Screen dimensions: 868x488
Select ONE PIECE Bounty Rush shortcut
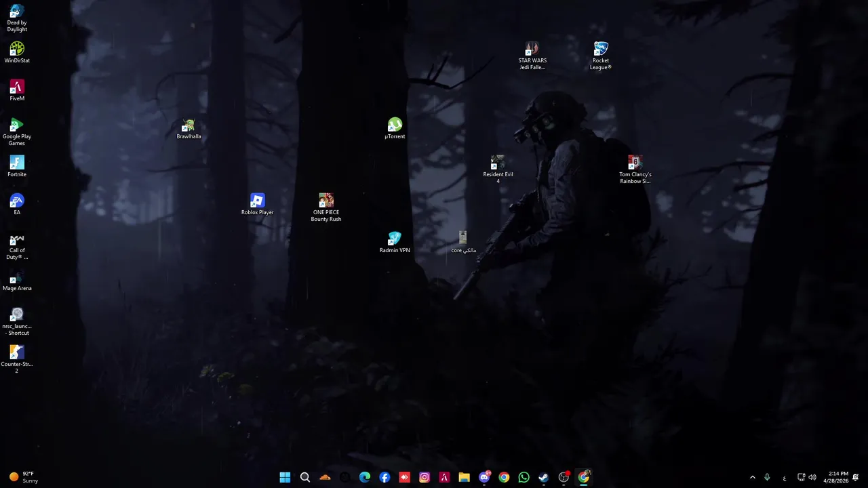point(326,208)
